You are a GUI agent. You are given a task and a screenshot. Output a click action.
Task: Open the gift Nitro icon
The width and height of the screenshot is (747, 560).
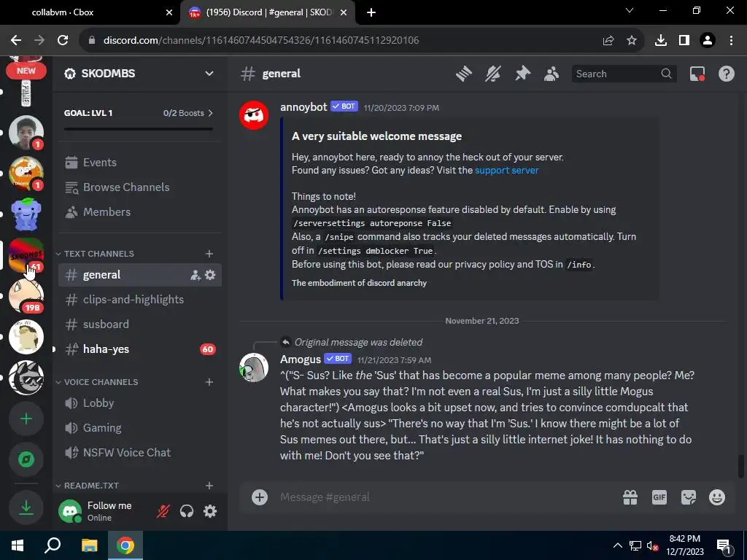[630, 497]
